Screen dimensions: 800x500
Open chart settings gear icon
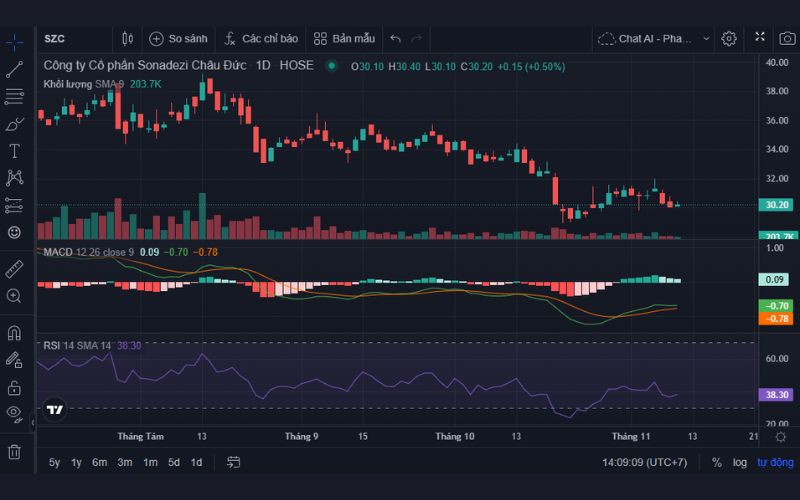tap(729, 38)
